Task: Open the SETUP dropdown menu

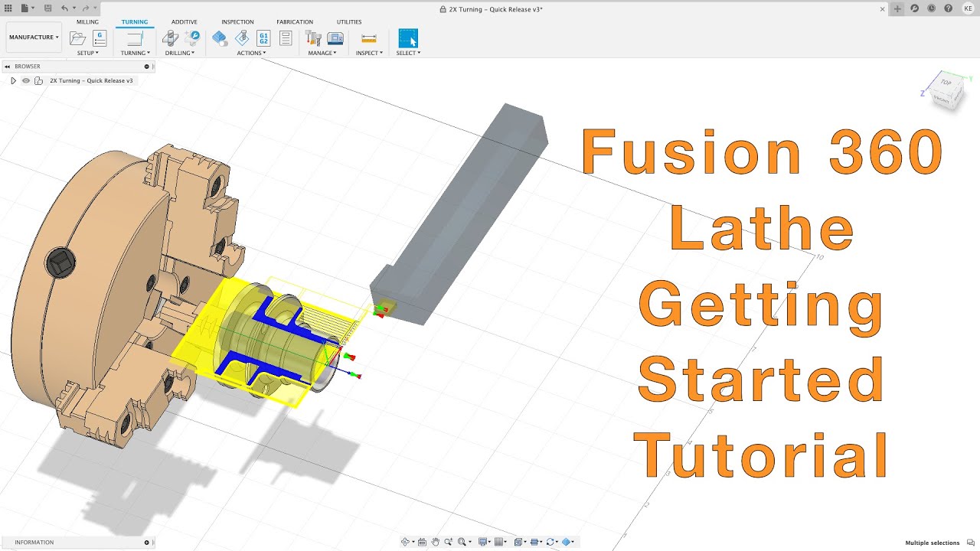Action: coord(87,53)
